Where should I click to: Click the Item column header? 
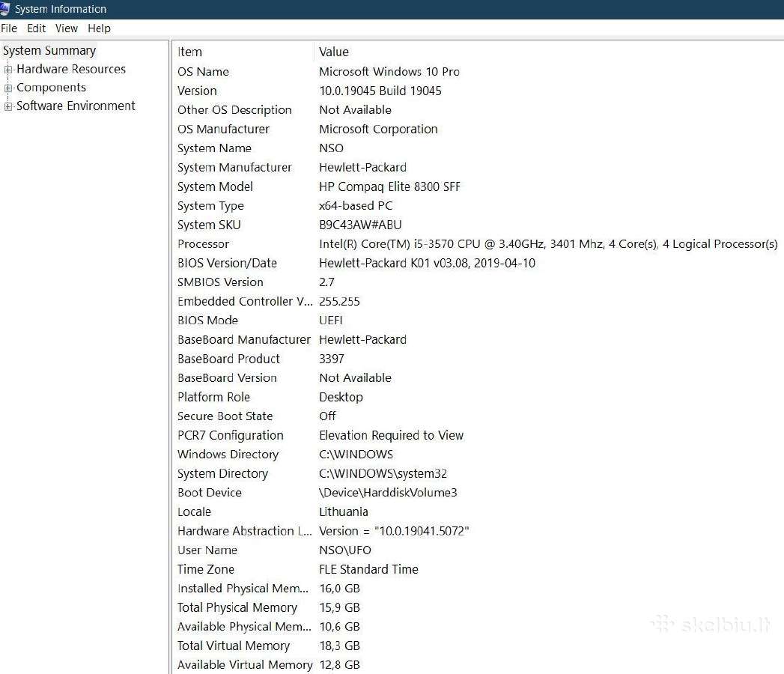(190, 52)
